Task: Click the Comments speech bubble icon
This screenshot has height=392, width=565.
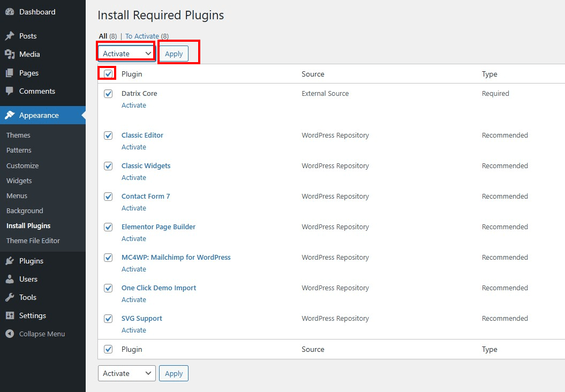Action: 10,91
